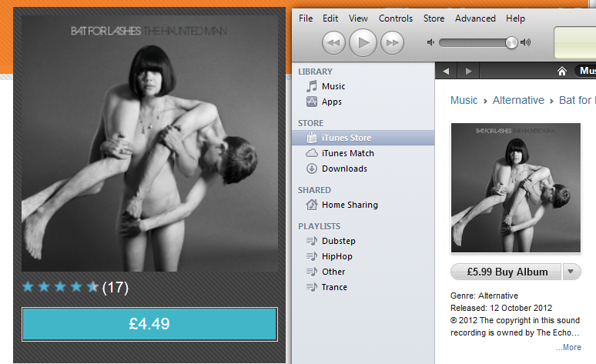
Task: Click the blue star rating on the album card
Action: (x=60, y=286)
